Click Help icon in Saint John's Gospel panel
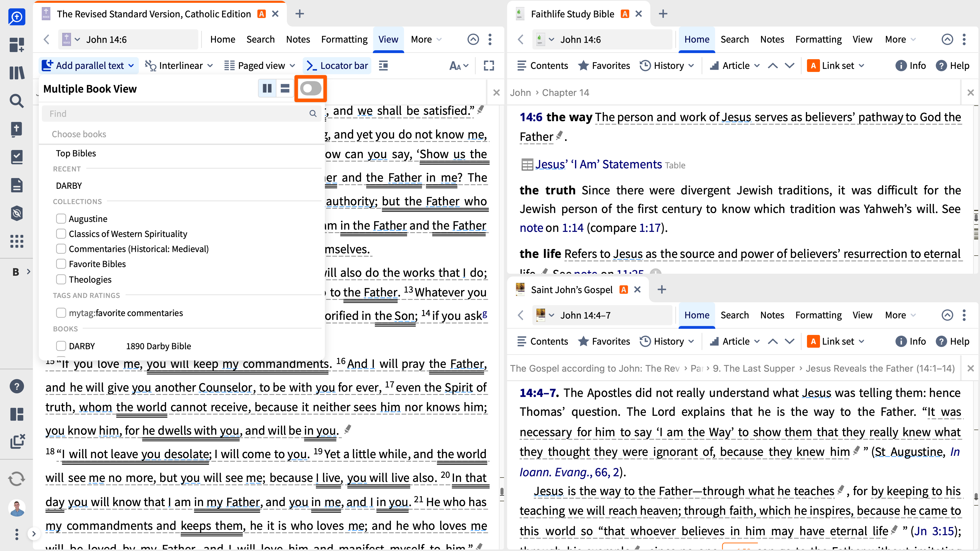Viewport: 980px width, 551px height. pyautogui.click(x=952, y=342)
